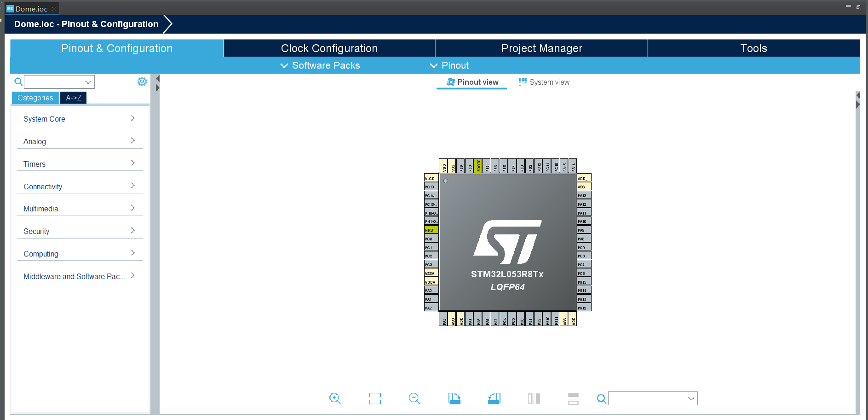
Task: Click the PA13 pin on the chip
Action: [584, 196]
